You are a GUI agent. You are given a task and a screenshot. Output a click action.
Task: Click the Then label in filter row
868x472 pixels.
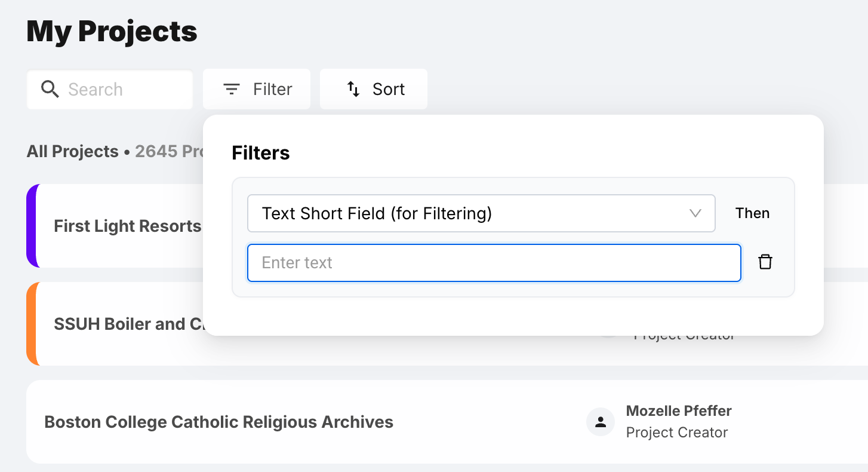click(x=752, y=213)
